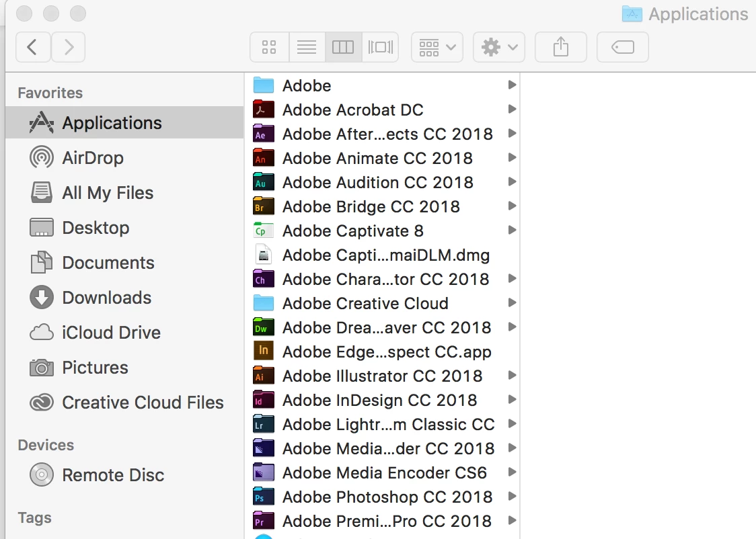Select Applications in the sidebar
756x539 pixels.
coord(124,123)
